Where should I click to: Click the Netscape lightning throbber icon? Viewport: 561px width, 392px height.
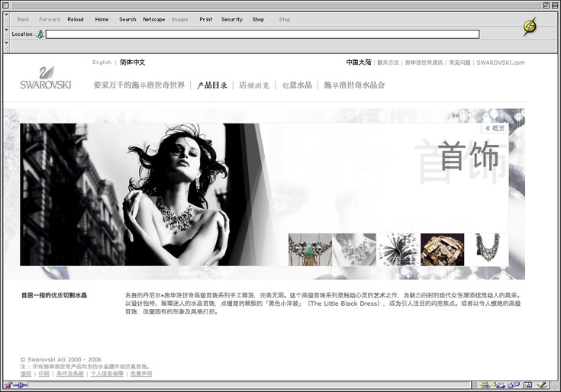530,27
